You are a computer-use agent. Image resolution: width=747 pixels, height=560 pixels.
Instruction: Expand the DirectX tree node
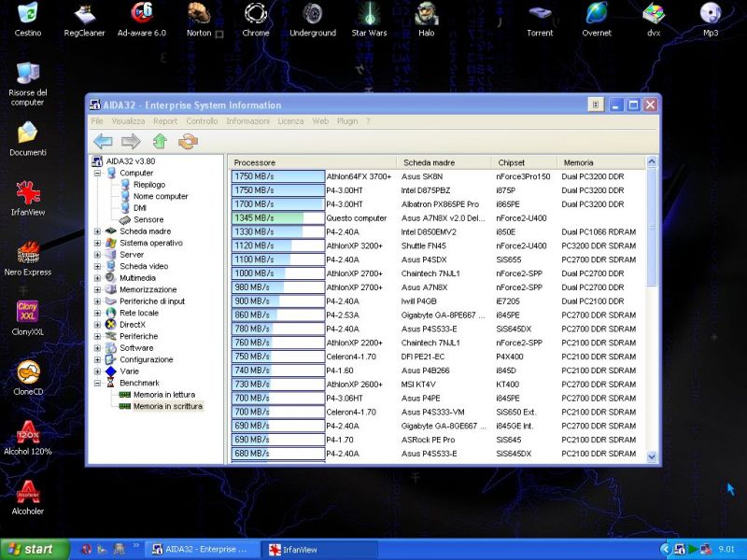[97, 325]
